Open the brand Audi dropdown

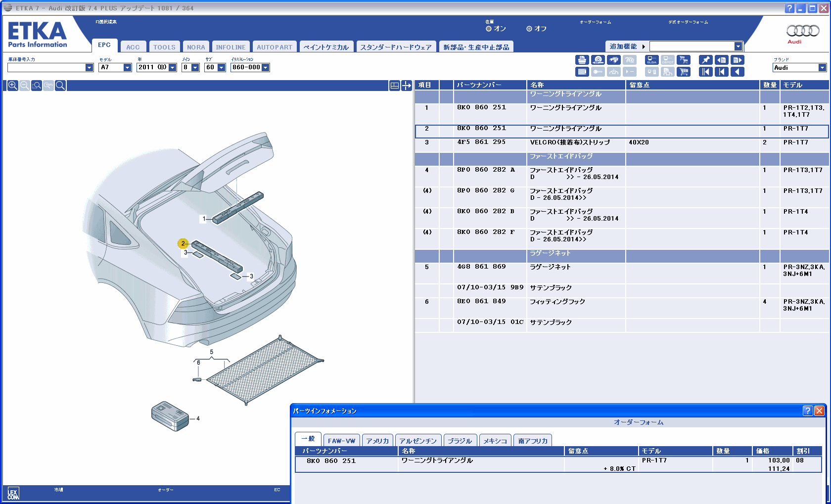coord(822,68)
